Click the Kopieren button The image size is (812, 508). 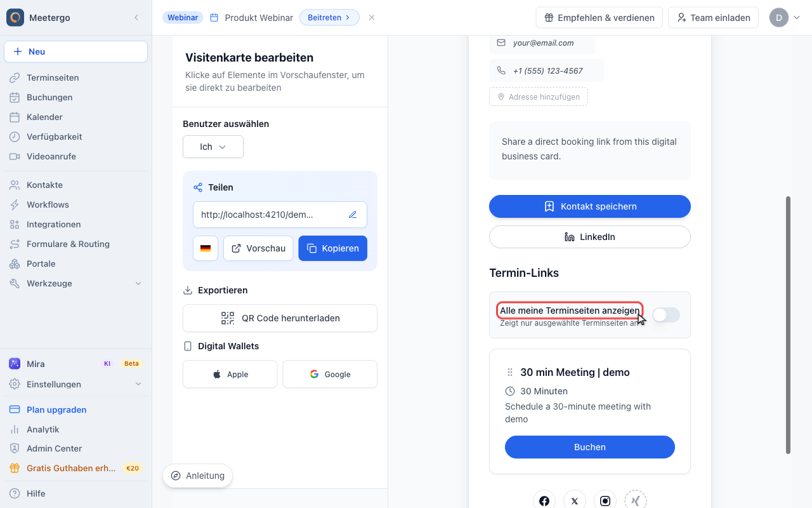pos(333,248)
